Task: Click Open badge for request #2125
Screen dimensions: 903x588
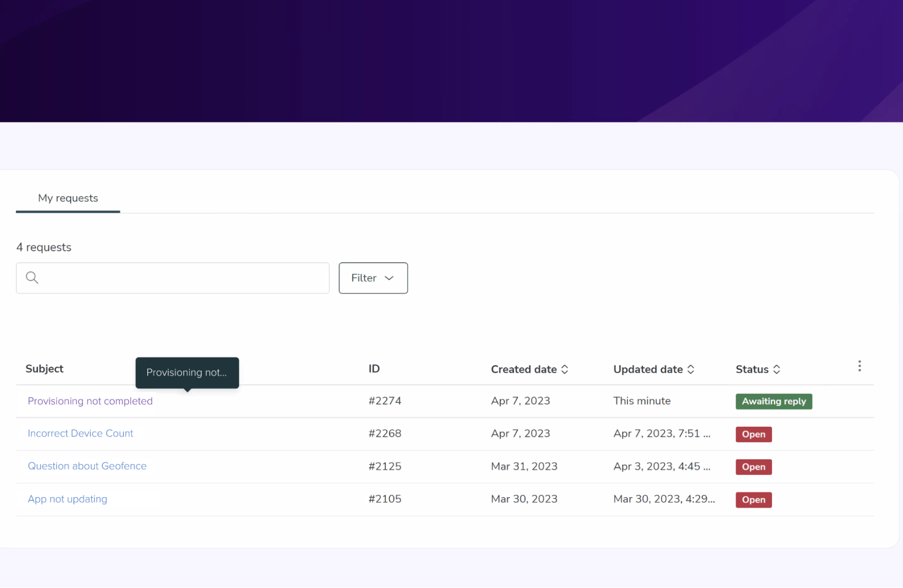Action: coord(753,467)
